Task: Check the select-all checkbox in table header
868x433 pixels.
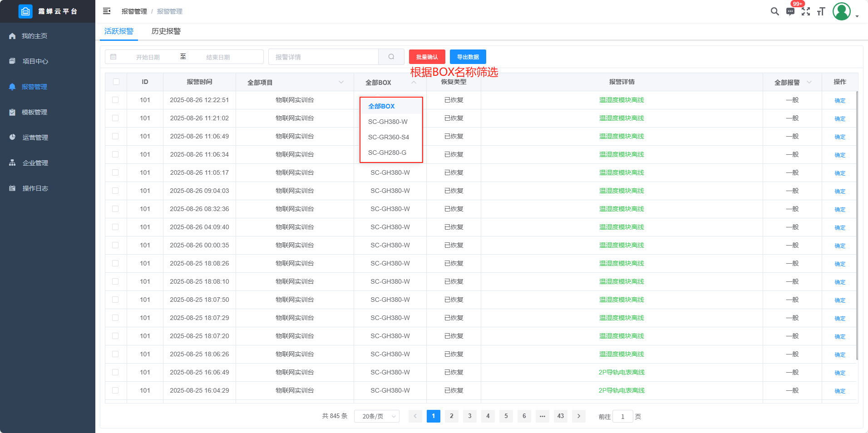Action: coord(116,82)
